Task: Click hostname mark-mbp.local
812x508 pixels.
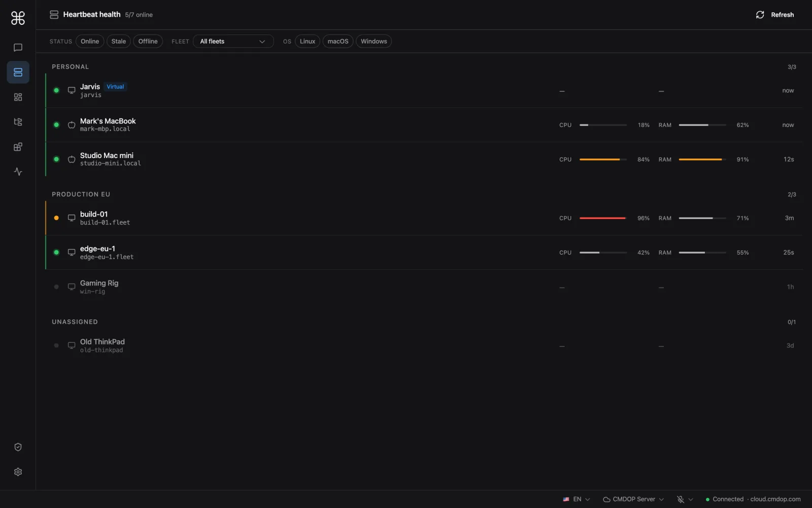Action: coord(105,129)
